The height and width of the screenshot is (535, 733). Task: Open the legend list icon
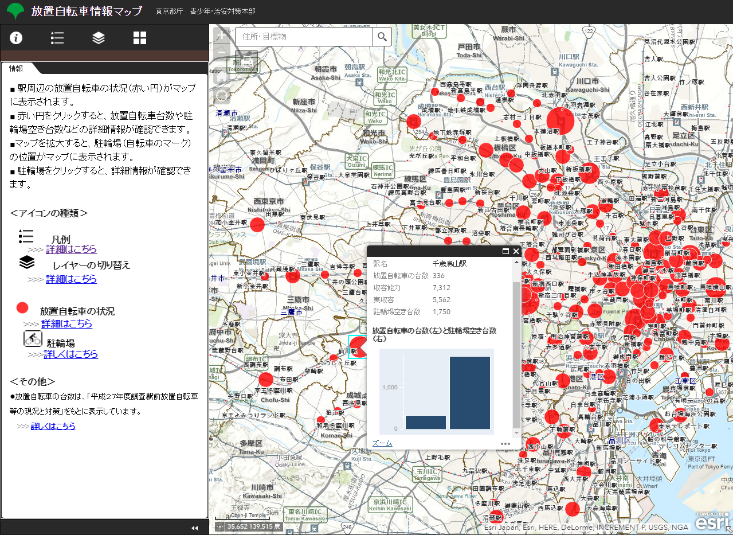pos(58,38)
